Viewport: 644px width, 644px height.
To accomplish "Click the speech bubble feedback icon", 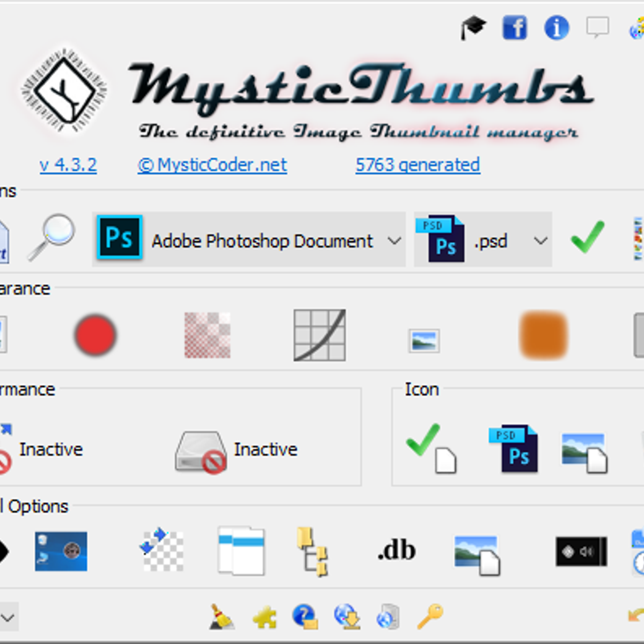I will click(x=597, y=27).
